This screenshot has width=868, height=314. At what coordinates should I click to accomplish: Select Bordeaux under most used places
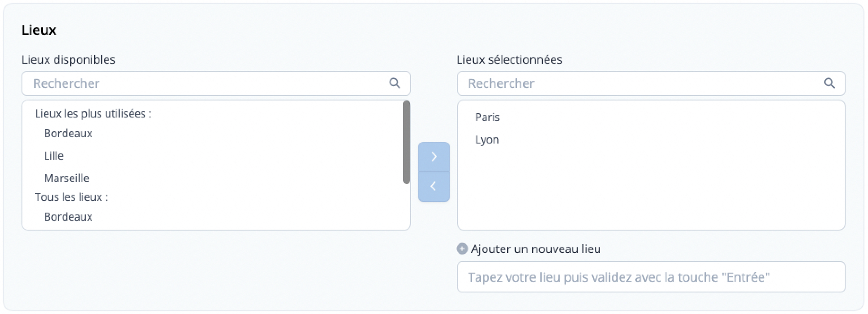[x=68, y=133]
